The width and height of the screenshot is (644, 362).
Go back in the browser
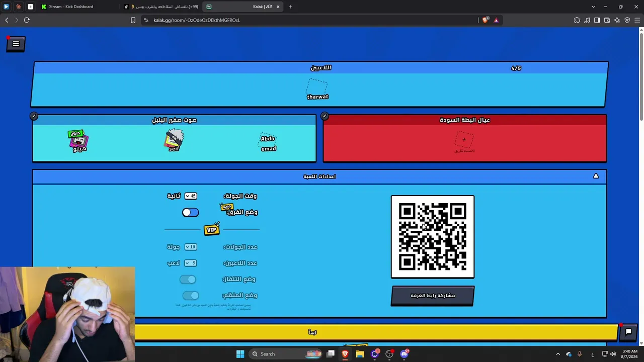coord(7,20)
